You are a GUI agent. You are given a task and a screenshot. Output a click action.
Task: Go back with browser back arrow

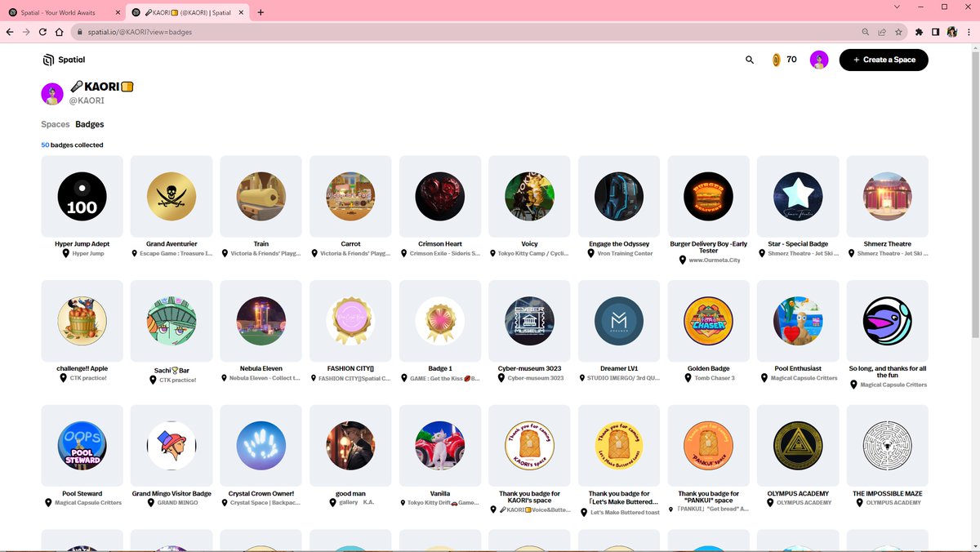[x=10, y=32]
